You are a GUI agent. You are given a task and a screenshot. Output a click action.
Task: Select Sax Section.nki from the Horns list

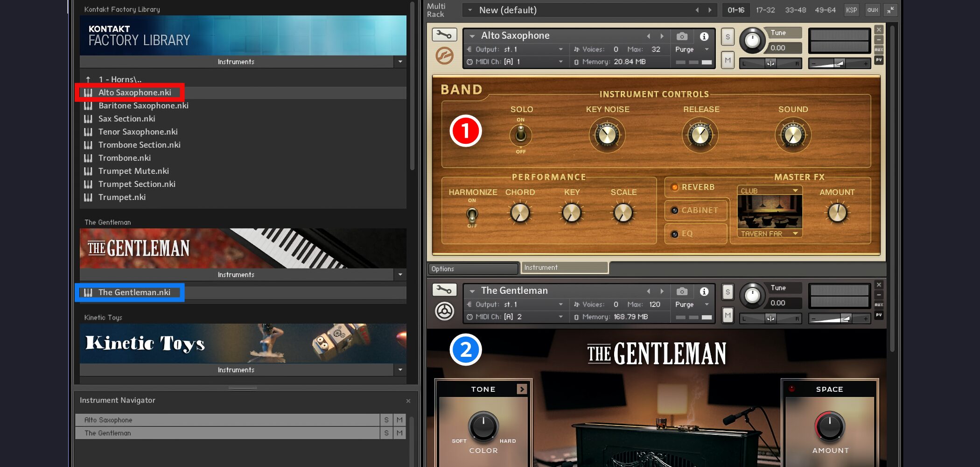tap(126, 119)
